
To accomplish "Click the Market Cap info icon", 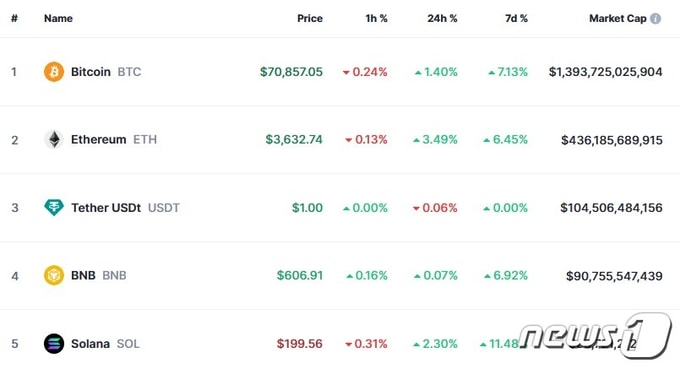I will tap(655, 19).
